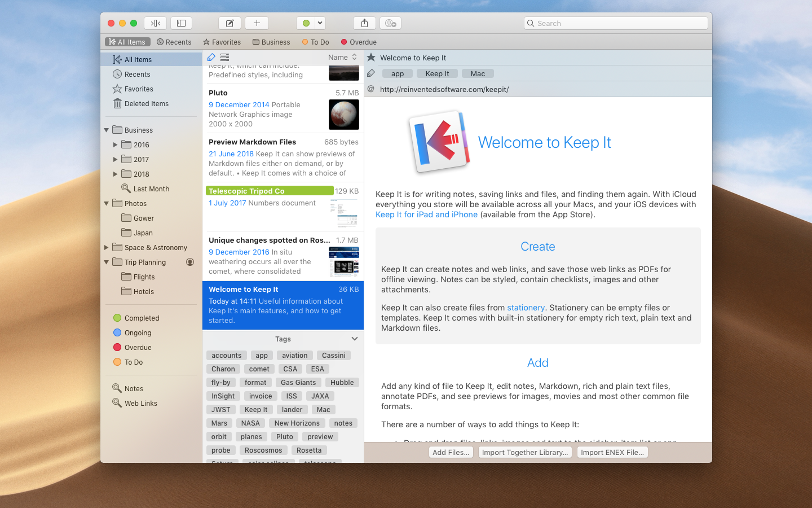This screenshot has width=812, height=508.
Task: Toggle the favorite star on Welcome to Keep It
Action: click(x=371, y=57)
